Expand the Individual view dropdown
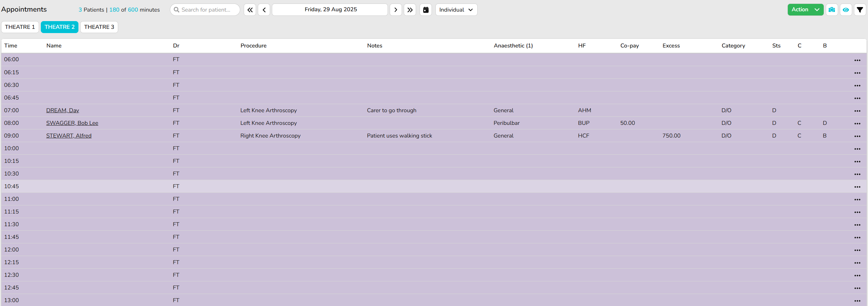This screenshot has height=306, width=868. click(x=456, y=10)
